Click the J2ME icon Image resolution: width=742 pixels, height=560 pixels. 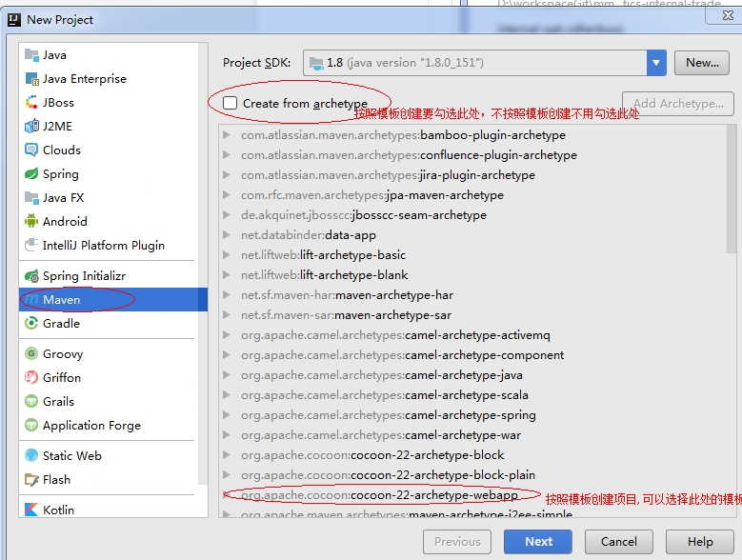click(x=31, y=126)
